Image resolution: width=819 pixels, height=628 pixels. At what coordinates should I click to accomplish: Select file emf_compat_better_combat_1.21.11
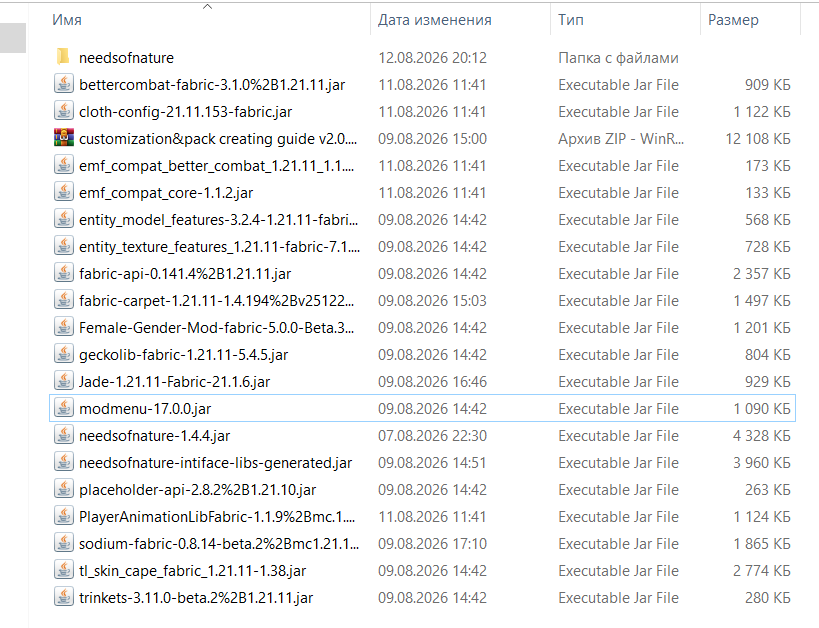click(x=216, y=166)
